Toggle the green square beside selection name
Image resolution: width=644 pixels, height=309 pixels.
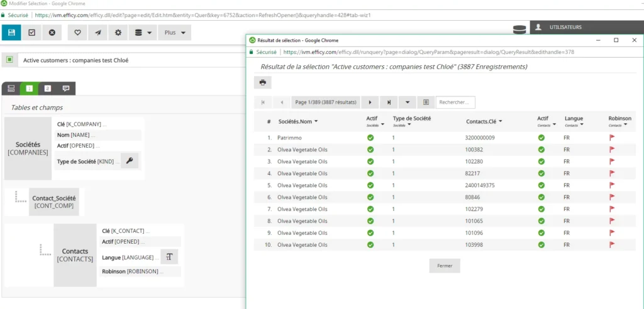tap(9, 60)
